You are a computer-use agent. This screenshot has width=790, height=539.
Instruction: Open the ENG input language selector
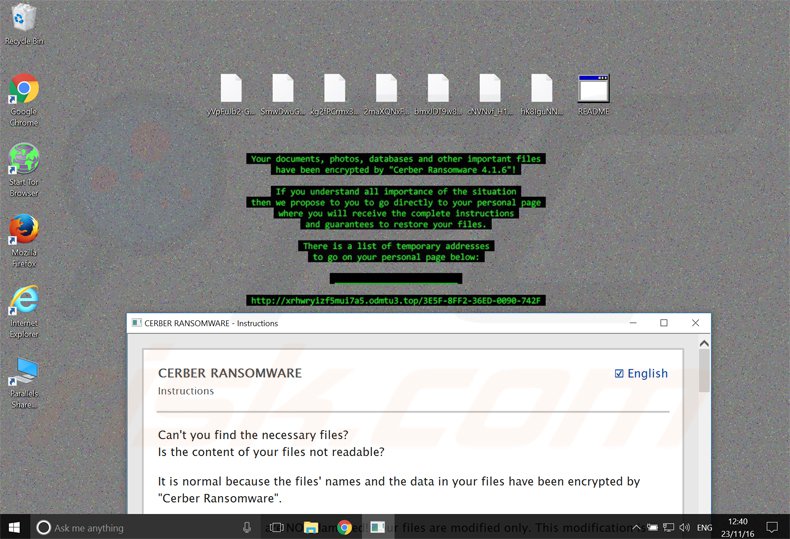click(x=704, y=527)
